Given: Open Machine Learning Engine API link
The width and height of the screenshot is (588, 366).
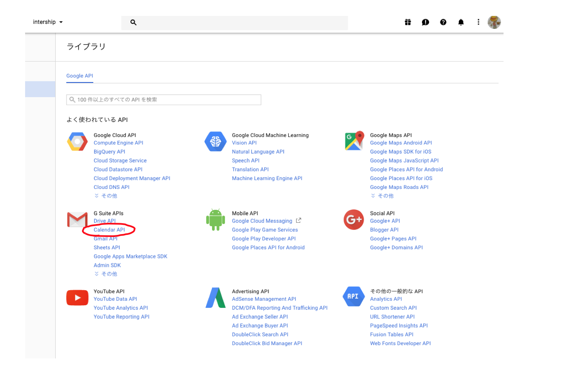Looking at the screenshot, I should [267, 178].
